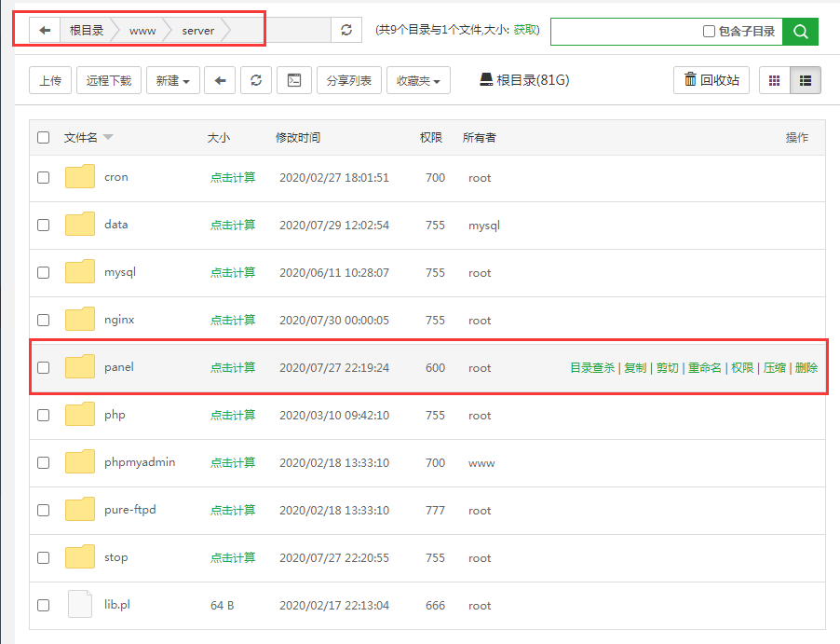The height and width of the screenshot is (644, 840).
Task: Open the 收藏夹 dropdown
Action: point(418,80)
